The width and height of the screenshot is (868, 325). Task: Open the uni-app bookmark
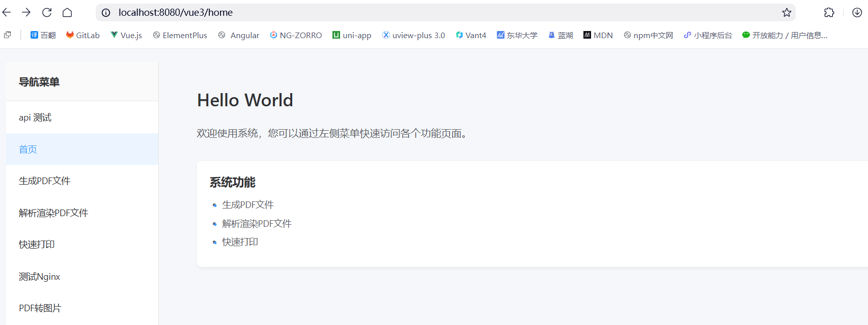(x=352, y=35)
